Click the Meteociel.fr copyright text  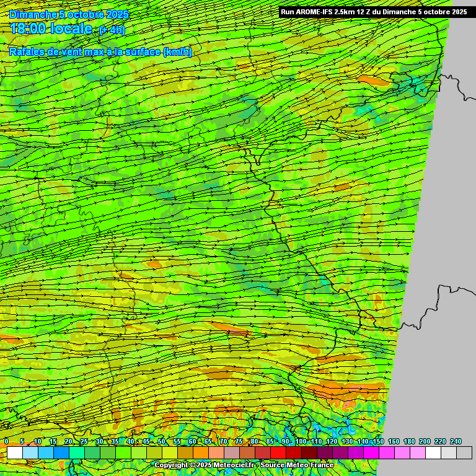coord(205,465)
